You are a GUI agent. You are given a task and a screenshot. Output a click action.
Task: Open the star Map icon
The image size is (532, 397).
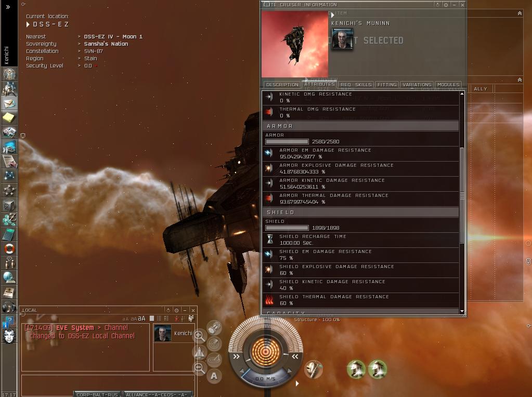coord(9,176)
